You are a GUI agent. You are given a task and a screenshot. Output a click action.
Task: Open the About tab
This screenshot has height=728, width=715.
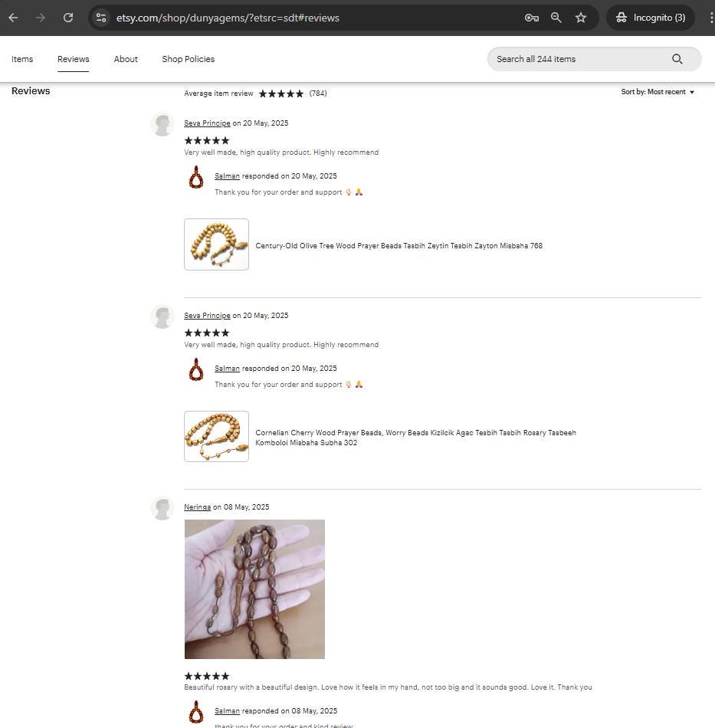(x=126, y=59)
